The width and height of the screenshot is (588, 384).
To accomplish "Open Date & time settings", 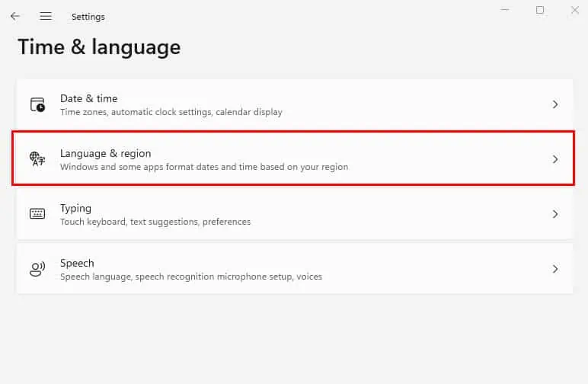I will [89, 98].
